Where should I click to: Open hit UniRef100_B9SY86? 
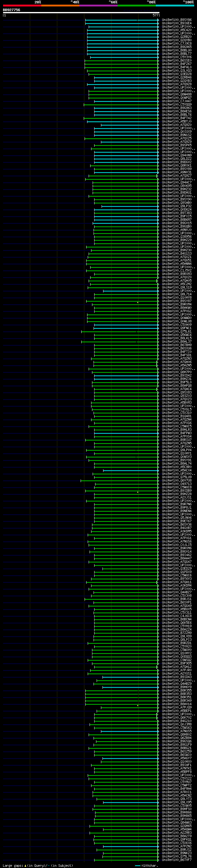click(x=177, y=20)
